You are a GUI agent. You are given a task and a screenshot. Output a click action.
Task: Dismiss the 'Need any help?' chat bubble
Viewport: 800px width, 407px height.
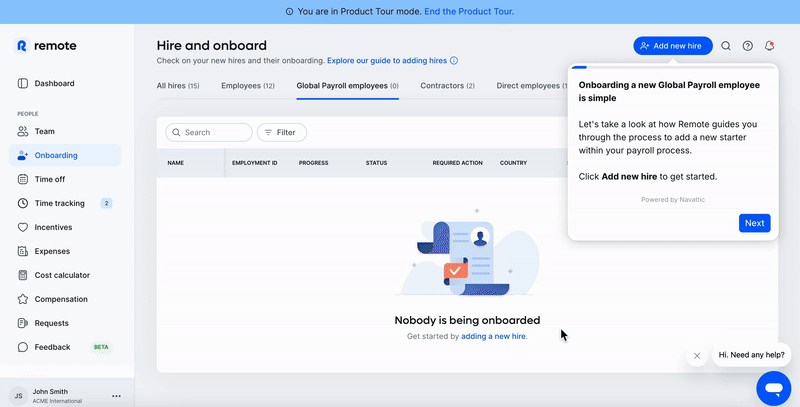697,355
